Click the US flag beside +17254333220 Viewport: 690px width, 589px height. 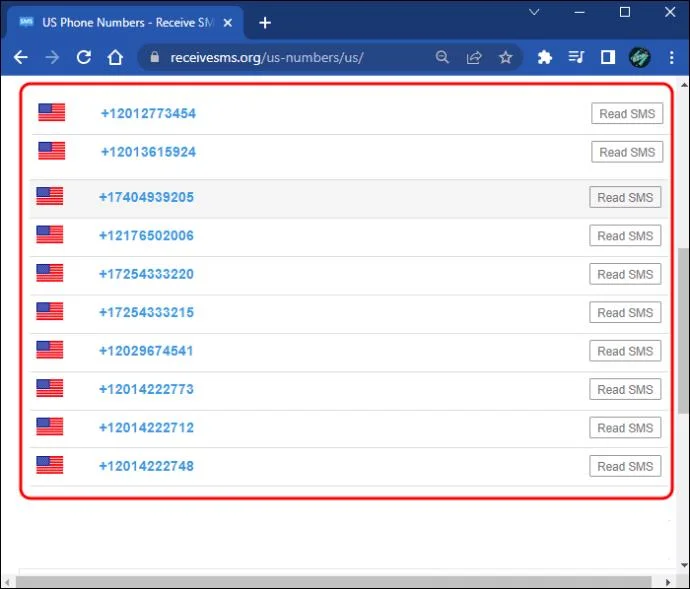[x=50, y=273]
